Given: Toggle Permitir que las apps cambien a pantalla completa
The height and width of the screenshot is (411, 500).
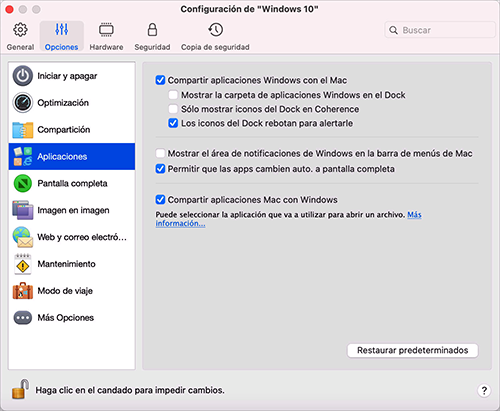Looking at the screenshot, I should click(160, 169).
